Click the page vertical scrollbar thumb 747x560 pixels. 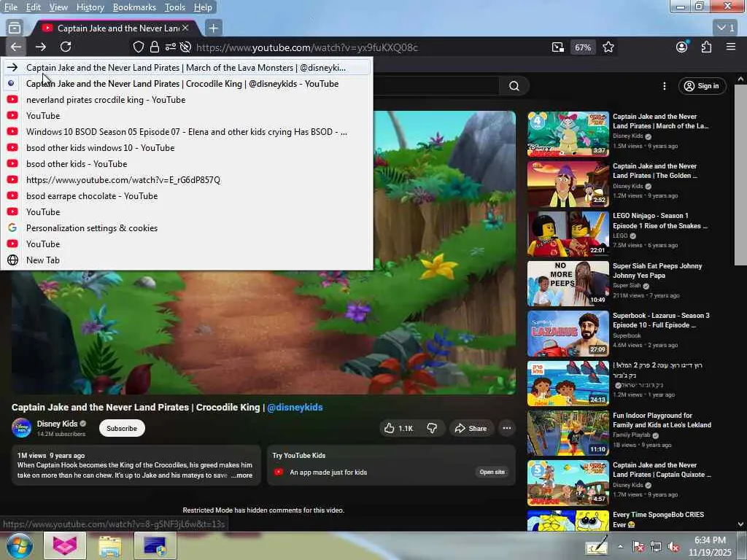click(x=740, y=175)
